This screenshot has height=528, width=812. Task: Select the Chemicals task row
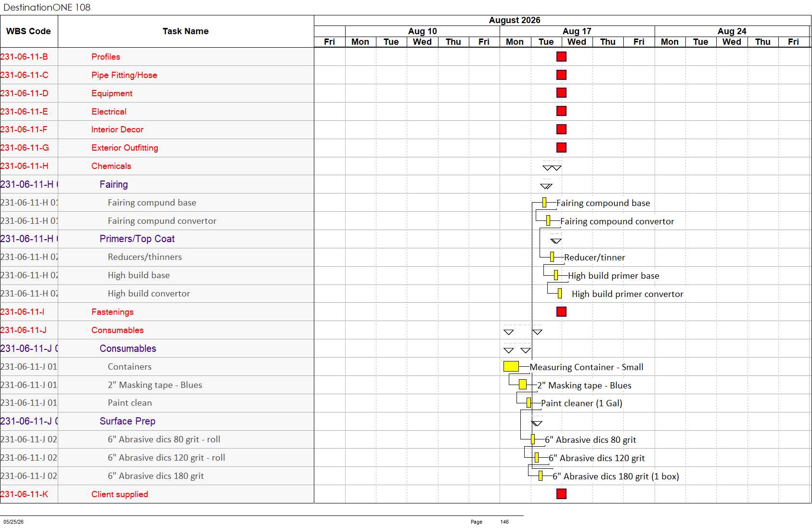click(x=157, y=166)
